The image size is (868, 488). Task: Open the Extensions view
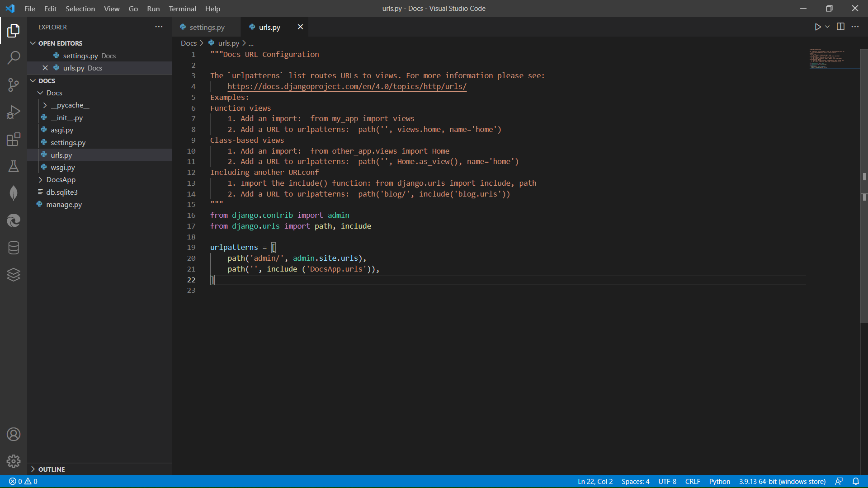pos(14,139)
